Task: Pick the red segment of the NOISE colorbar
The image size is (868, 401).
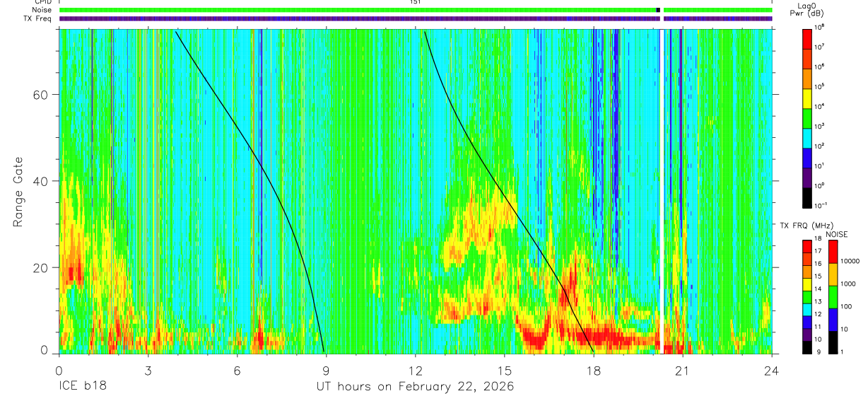Action: pos(833,252)
